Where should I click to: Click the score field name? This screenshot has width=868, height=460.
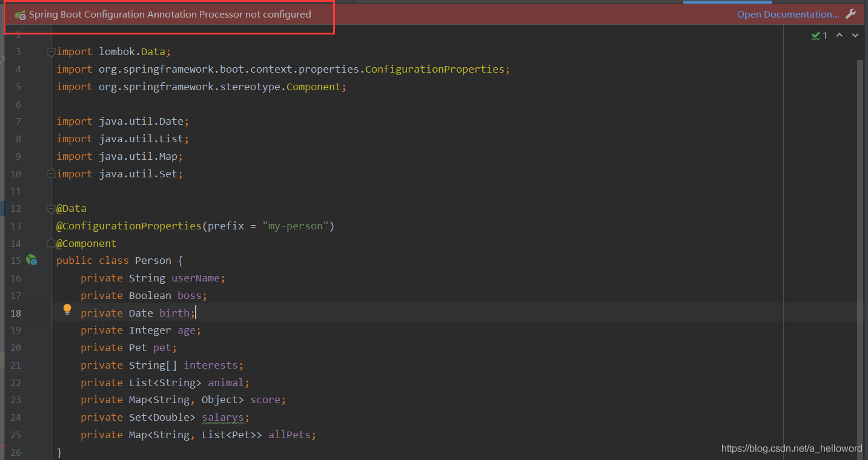coord(265,399)
